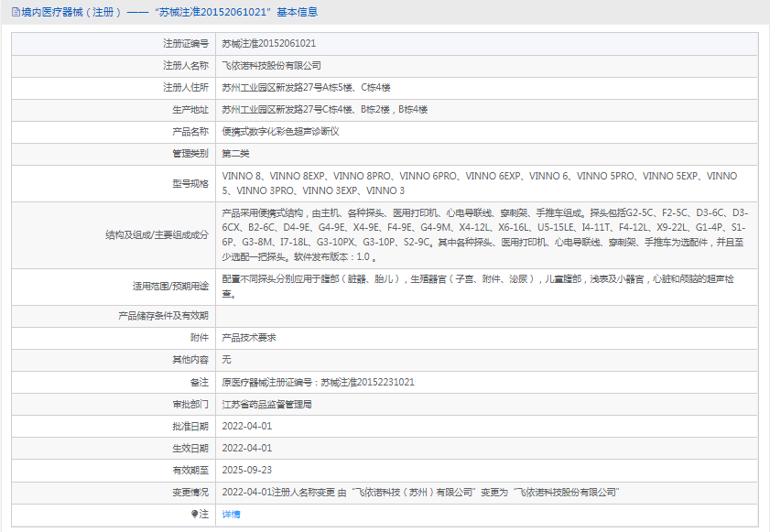Click the management class value 第二类
770x532 pixels.
[x=235, y=154]
